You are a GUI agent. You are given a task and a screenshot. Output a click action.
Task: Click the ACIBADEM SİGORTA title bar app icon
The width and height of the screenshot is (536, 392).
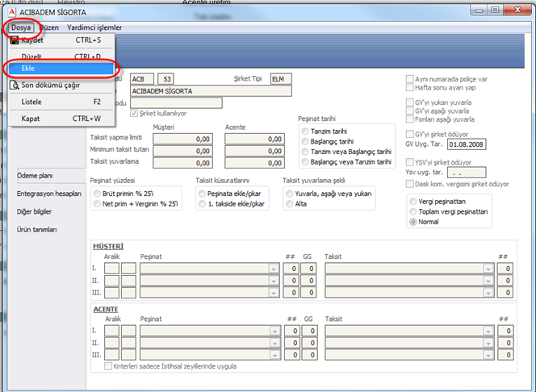pos(10,10)
